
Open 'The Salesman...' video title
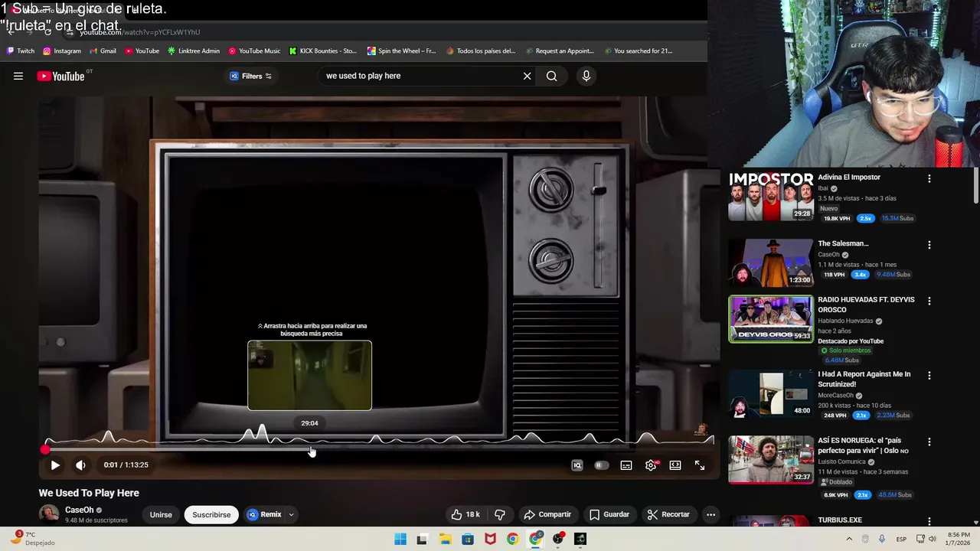[843, 243]
